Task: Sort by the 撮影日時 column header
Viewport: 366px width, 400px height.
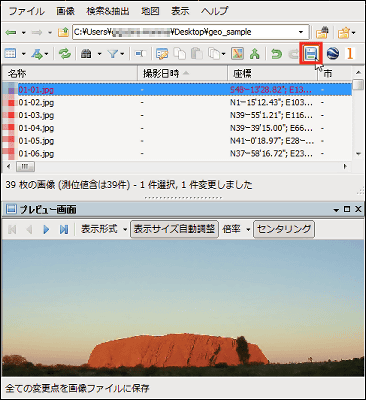Action: (x=183, y=73)
